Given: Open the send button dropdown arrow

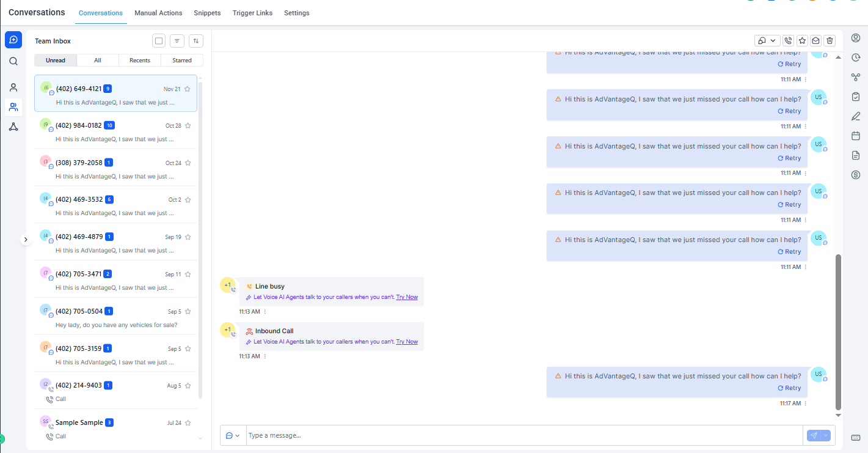Looking at the screenshot, I should pos(826,435).
